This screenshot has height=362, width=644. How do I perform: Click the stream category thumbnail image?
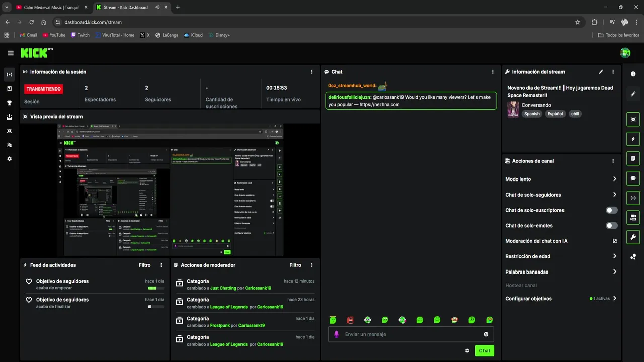[x=513, y=109]
